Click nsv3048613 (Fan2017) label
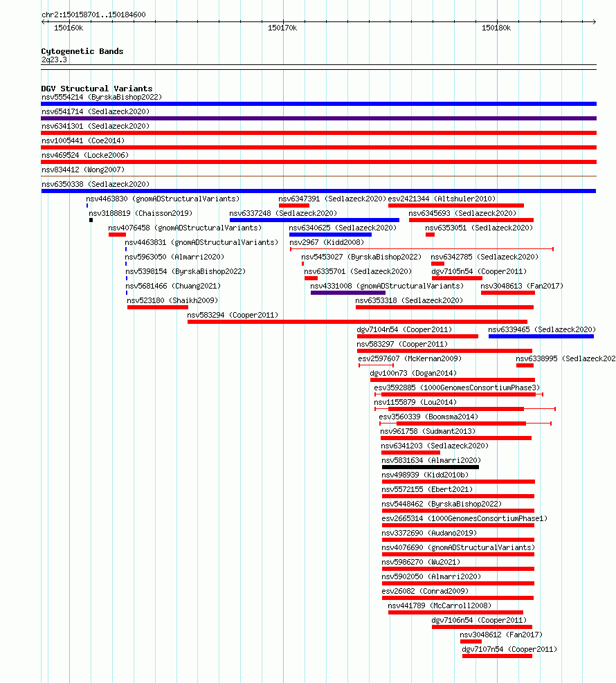 [x=522, y=286]
